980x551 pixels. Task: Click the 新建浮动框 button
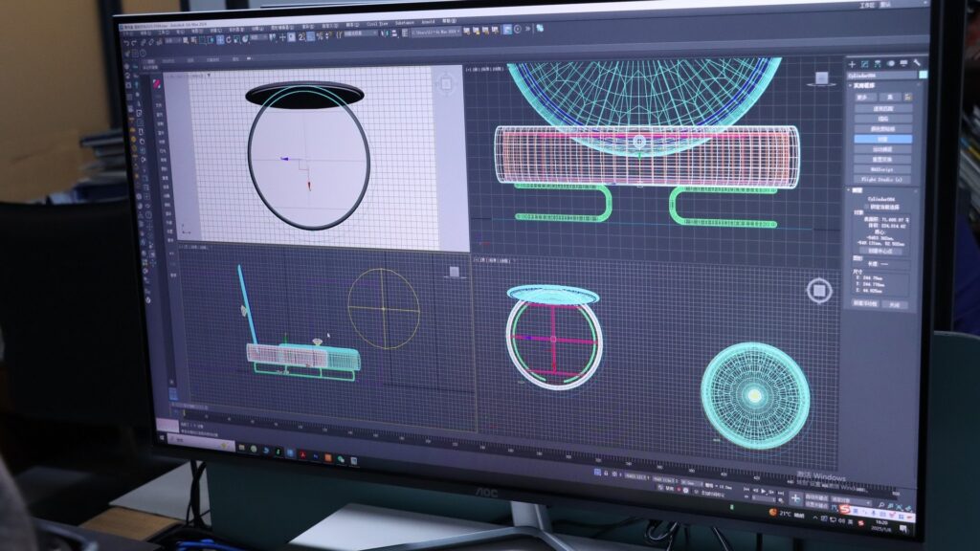click(x=865, y=303)
